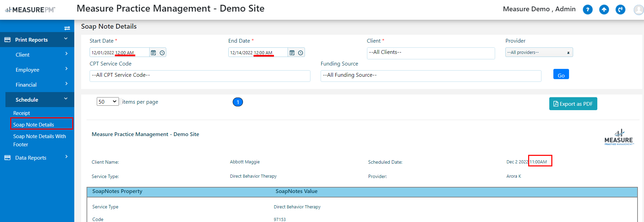The height and width of the screenshot is (222, 644).
Task: Click the phone call icon in header
Action: tap(620, 10)
